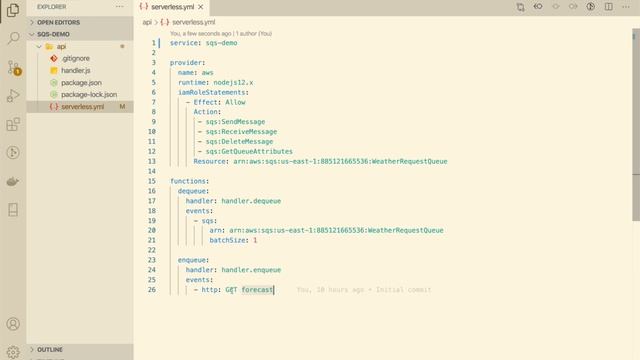This screenshot has width=640, height=360.
Task: Click 'handler: handler.enqueue' text
Action: click(x=233, y=270)
